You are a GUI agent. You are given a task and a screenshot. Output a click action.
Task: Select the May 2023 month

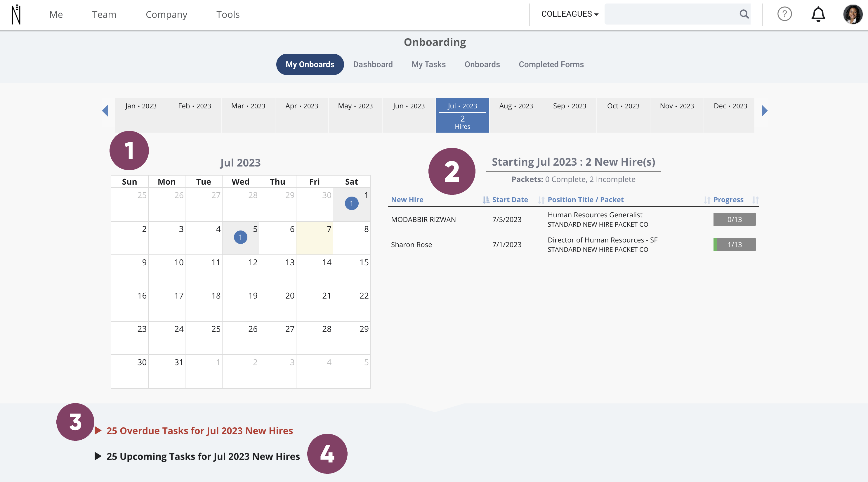(355, 115)
